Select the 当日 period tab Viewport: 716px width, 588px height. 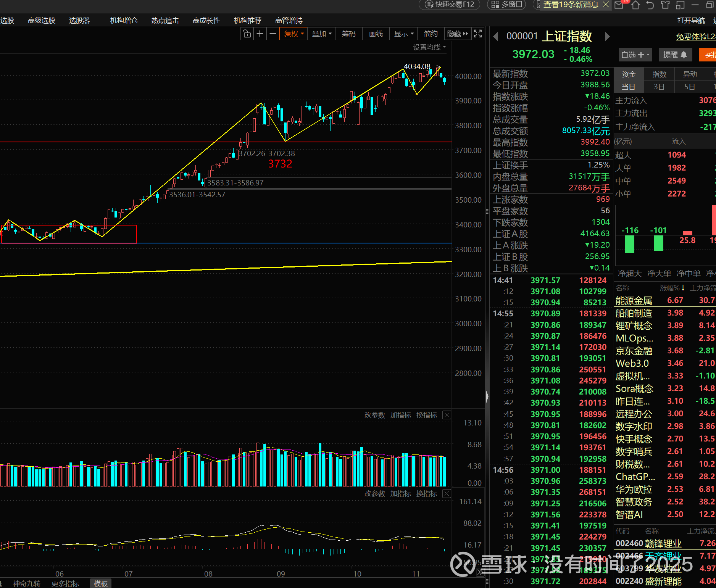[x=629, y=87]
